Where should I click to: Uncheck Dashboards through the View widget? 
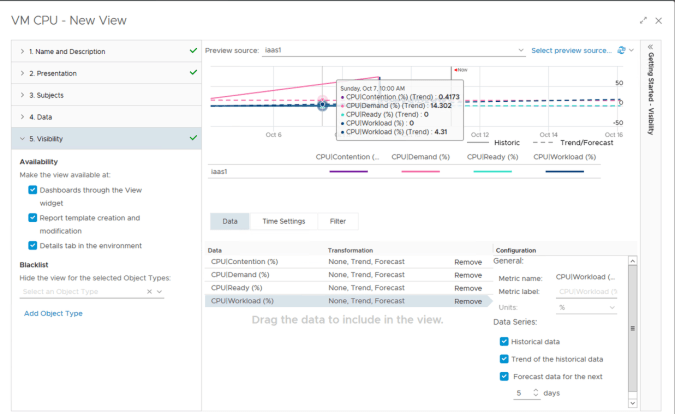point(33,189)
